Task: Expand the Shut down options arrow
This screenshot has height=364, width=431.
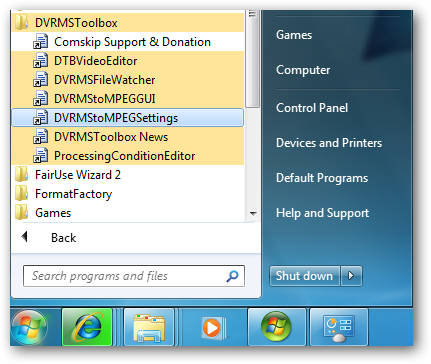Action: [x=351, y=276]
